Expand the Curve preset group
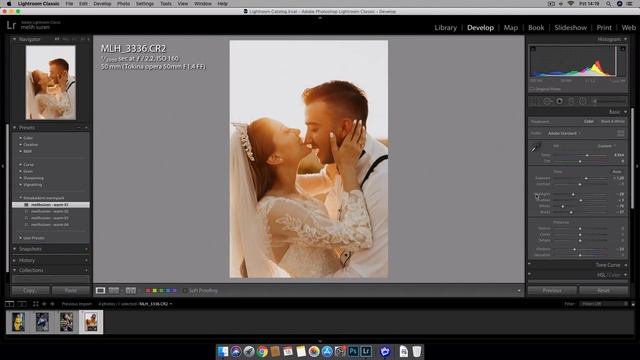This screenshot has height=360, width=640. [x=20, y=164]
